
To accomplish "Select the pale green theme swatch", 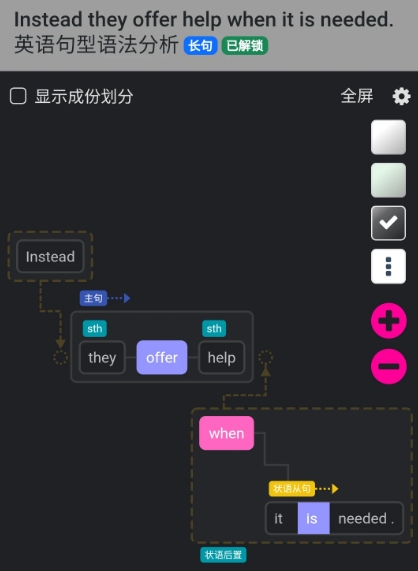I will click(x=388, y=180).
